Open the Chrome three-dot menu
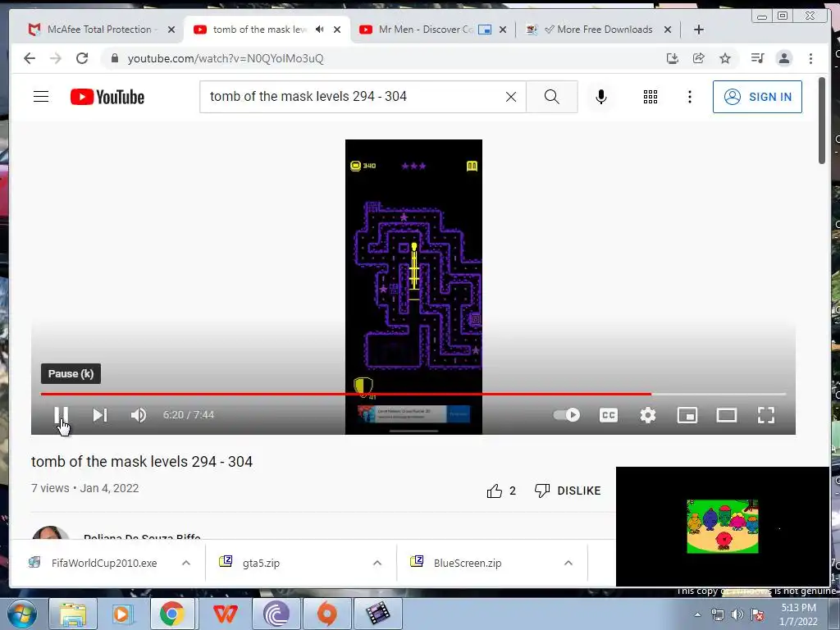 point(810,58)
